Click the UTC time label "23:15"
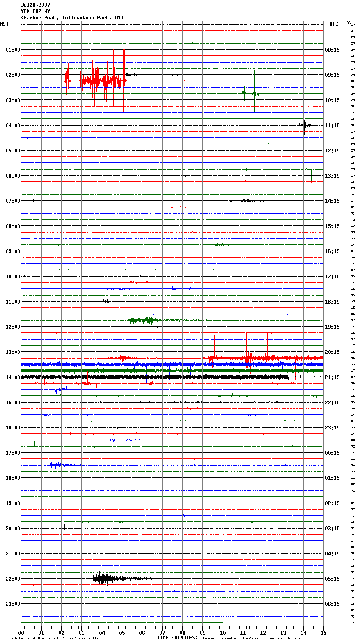 [x=332, y=428]
